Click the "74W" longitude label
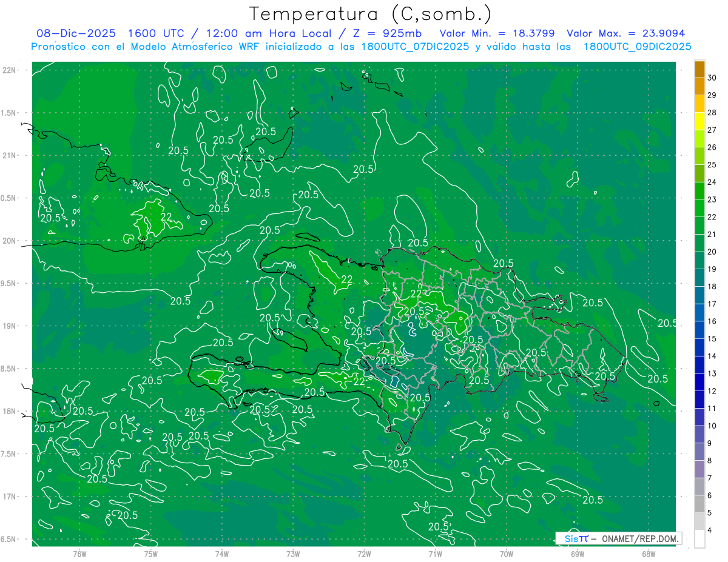Image resolution: width=728 pixels, height=562 pixels. click(x=222, y=554)
